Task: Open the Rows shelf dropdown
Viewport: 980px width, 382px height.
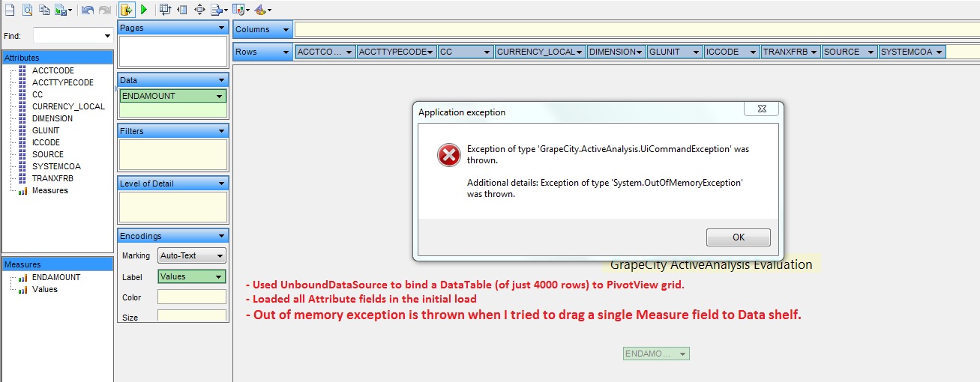Action: [x=285, y=52]
